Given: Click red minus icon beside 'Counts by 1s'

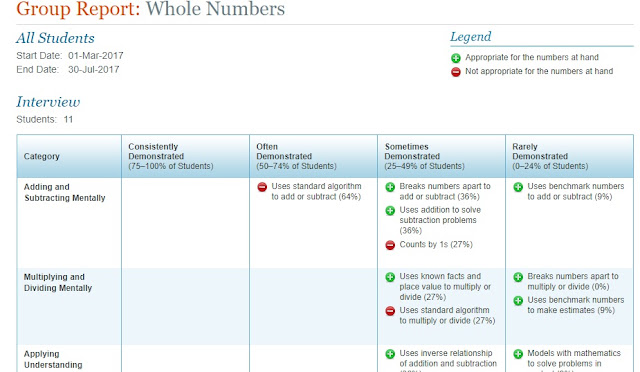Looking at the screenshot, I should tap(390, 245).
